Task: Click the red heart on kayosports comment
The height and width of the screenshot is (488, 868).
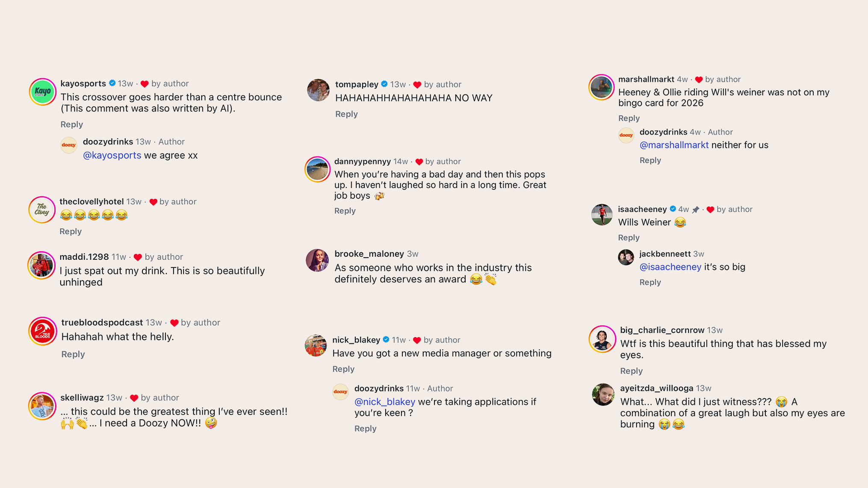Action: click(145, 84)
